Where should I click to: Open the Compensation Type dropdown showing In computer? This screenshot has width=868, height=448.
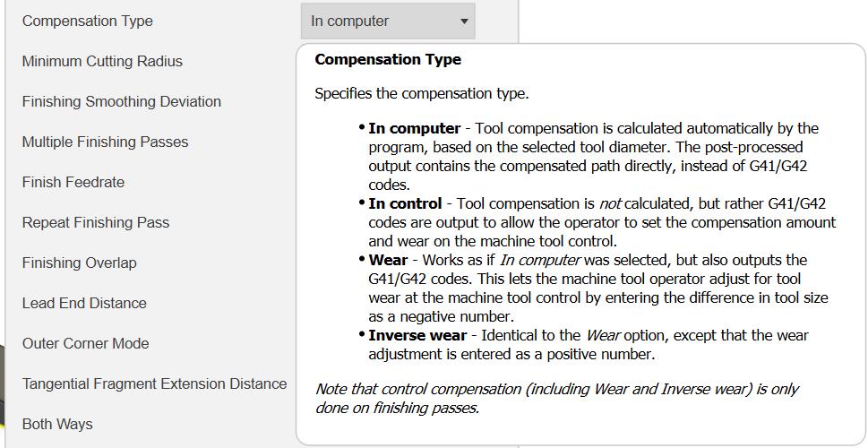pyautogui.click(x=388, y=21)
